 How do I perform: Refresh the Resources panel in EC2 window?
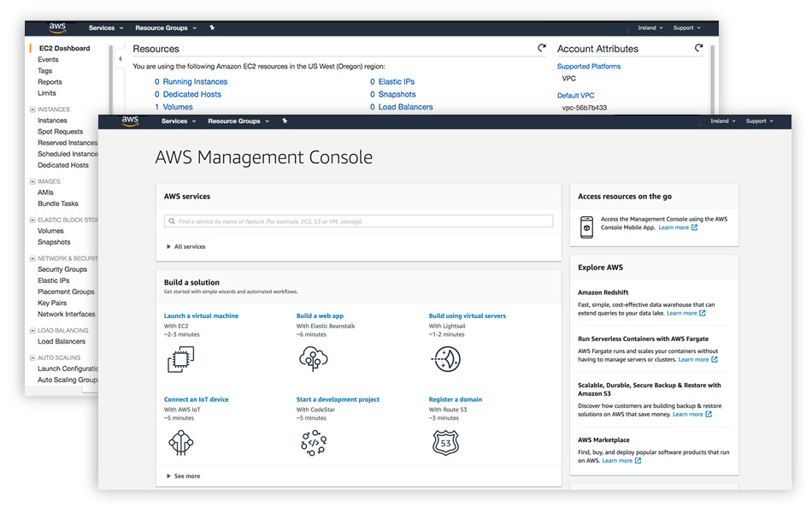[x=542, y=48]
